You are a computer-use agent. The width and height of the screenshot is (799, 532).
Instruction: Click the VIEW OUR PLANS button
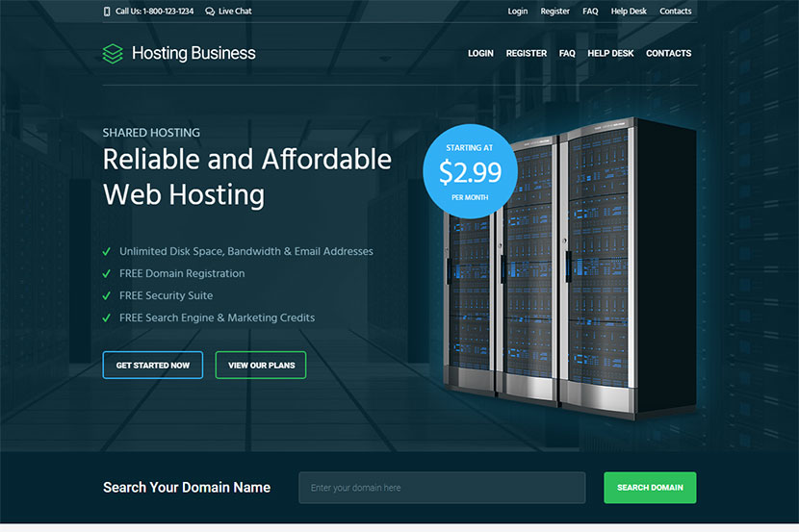click(x=261, y=365)
